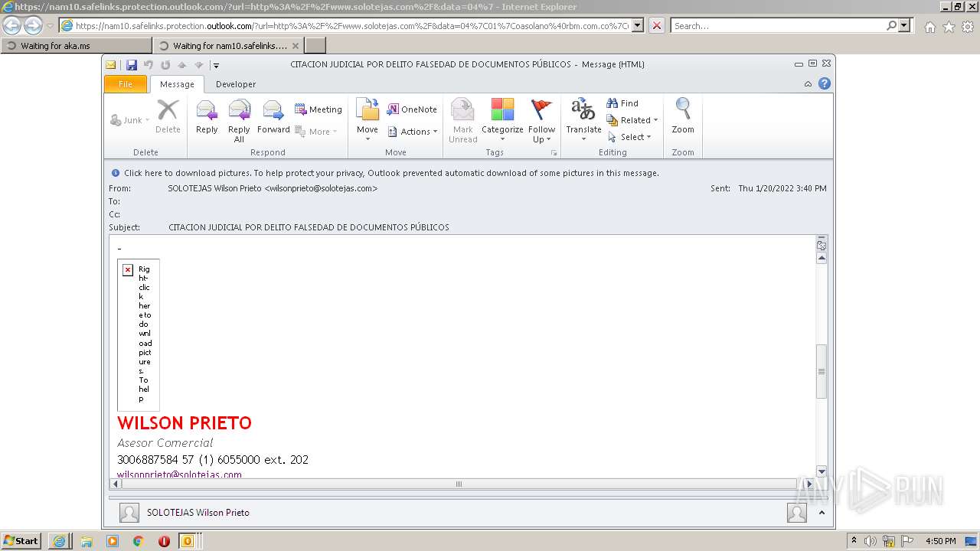The height and width of the screenshot is (551, 980).
Task: Click the contact photo in the people pane
Action: 129,513
